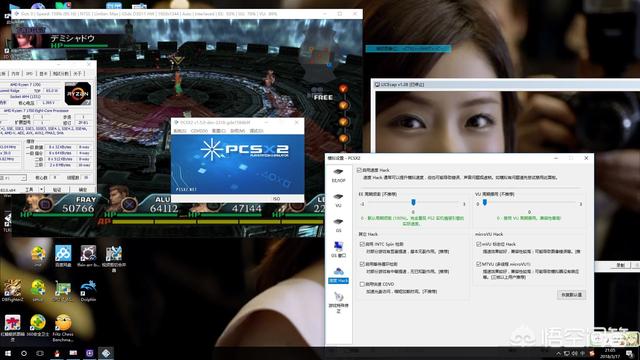This screenshot has width=640, height=360.
Task: Launch the Dolphin emulator desktop shortcut
Action: pos(88,290)
